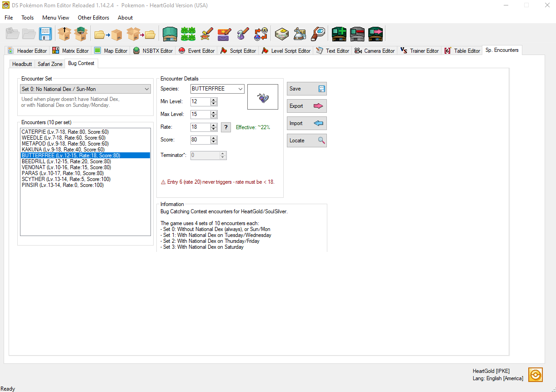Click the pink arrow export building icon
Image resolution: width=556 pixels, height=392 pixels.
375,34
